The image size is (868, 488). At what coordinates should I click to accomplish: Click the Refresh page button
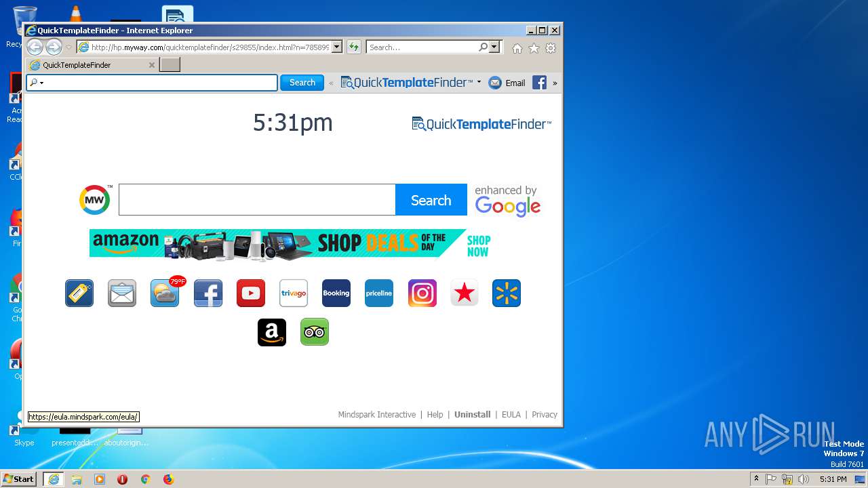[354, 47]
